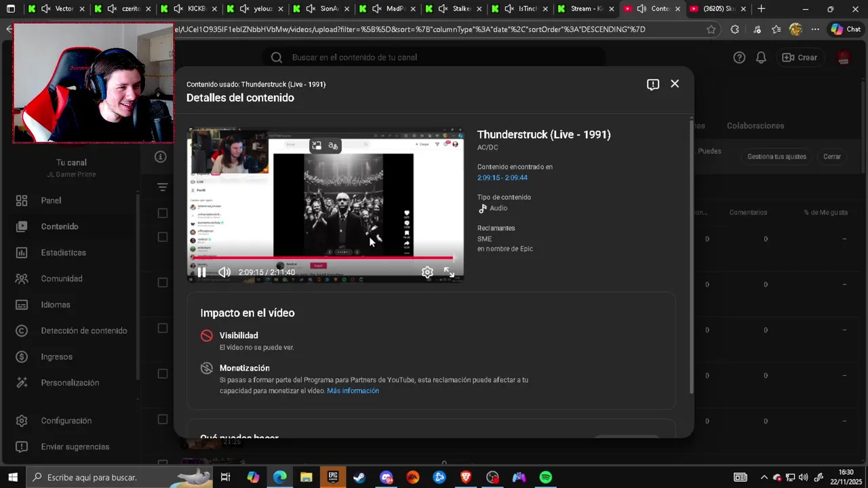Open Steam from the taskbar
This screenshot has width=868, height=488.
click(359, 477)
